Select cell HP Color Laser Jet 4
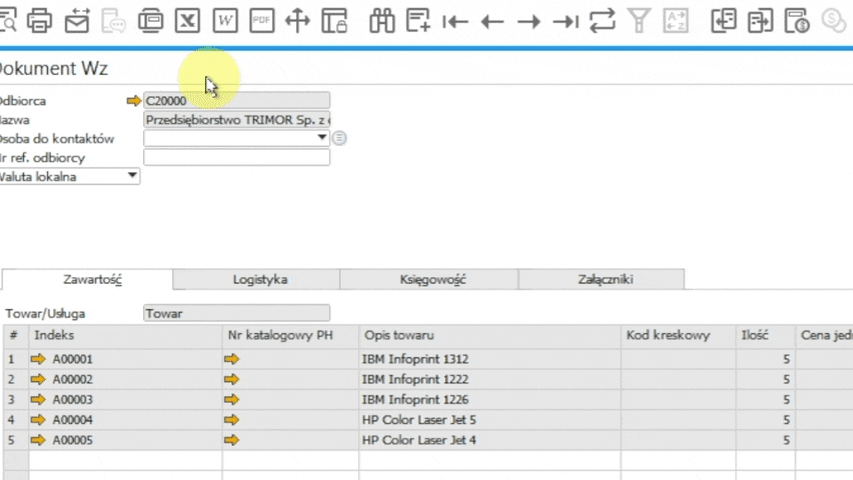This screenshot has height=480, width=853. (490, 440)
